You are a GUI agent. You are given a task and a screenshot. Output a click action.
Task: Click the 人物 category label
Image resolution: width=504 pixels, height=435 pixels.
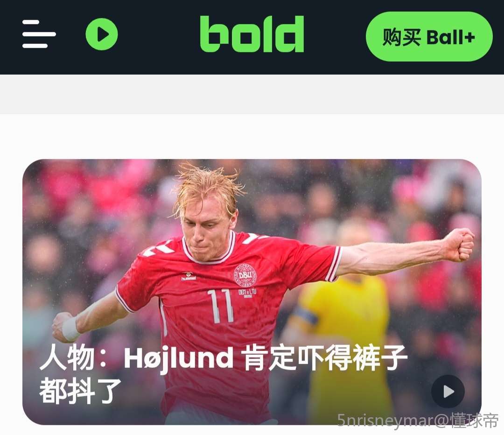tap(67, 358)
